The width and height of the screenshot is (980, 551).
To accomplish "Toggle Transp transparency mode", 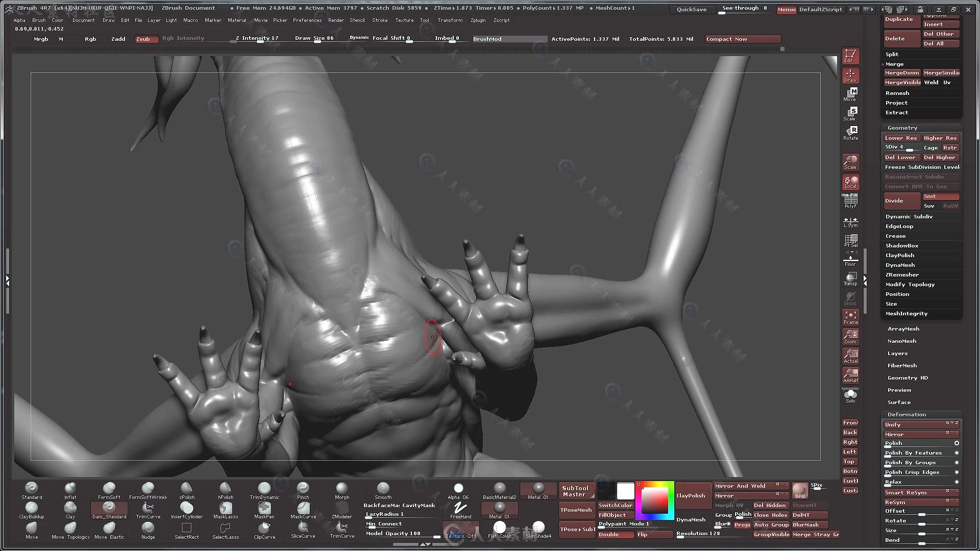I will point(851,279).
